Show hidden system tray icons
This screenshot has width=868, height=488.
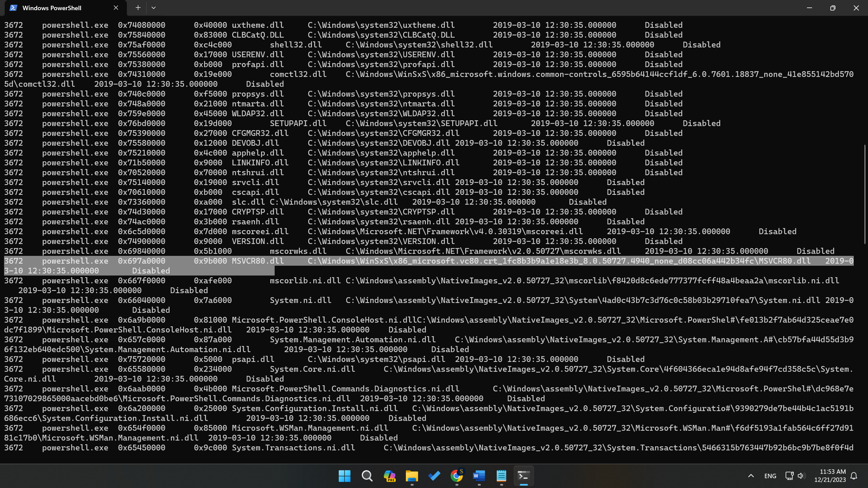coord(751,476)
